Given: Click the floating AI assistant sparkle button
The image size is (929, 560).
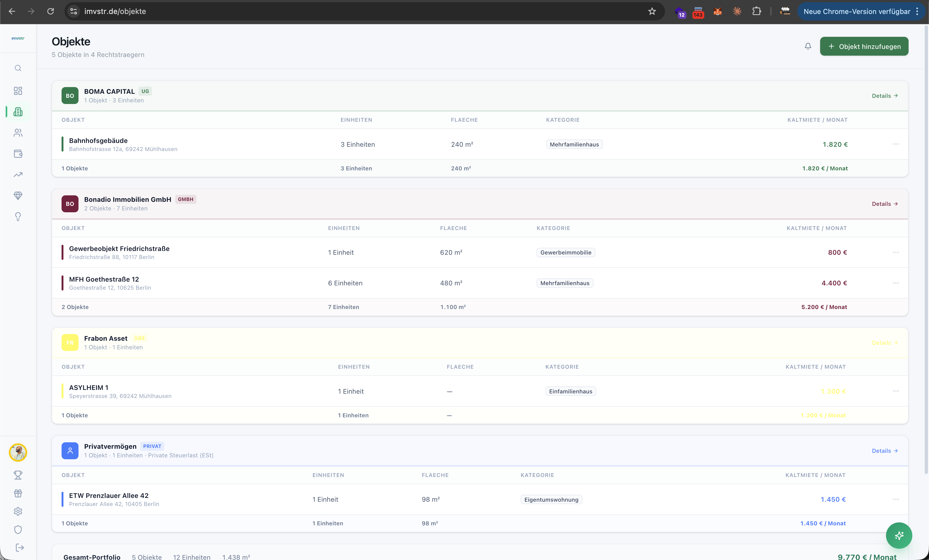Looking at the screenshot, I should 899,536.
